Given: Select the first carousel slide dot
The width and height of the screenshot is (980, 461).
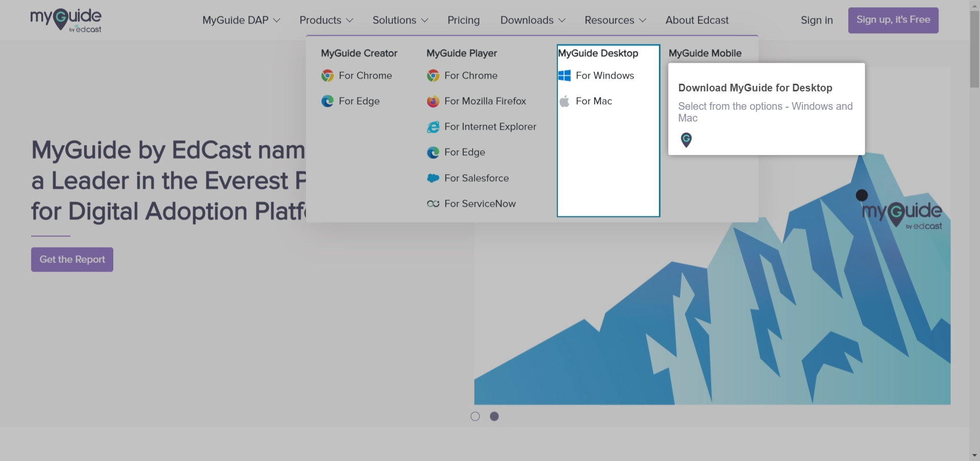Looking at the screenshot, I should 475,417.
